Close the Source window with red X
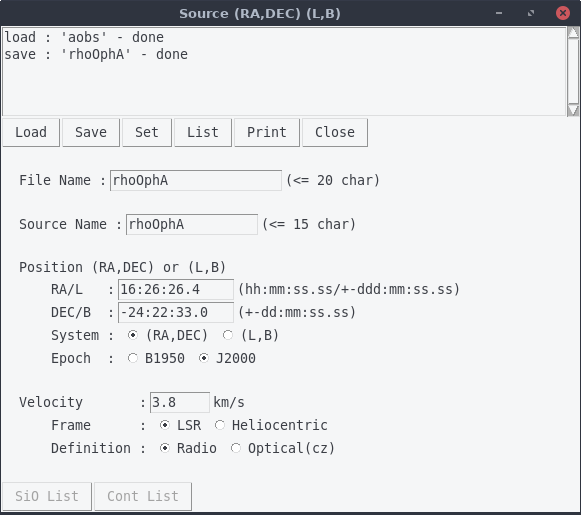The width and height of the screenshot is (581, 515). coord(563,13)
